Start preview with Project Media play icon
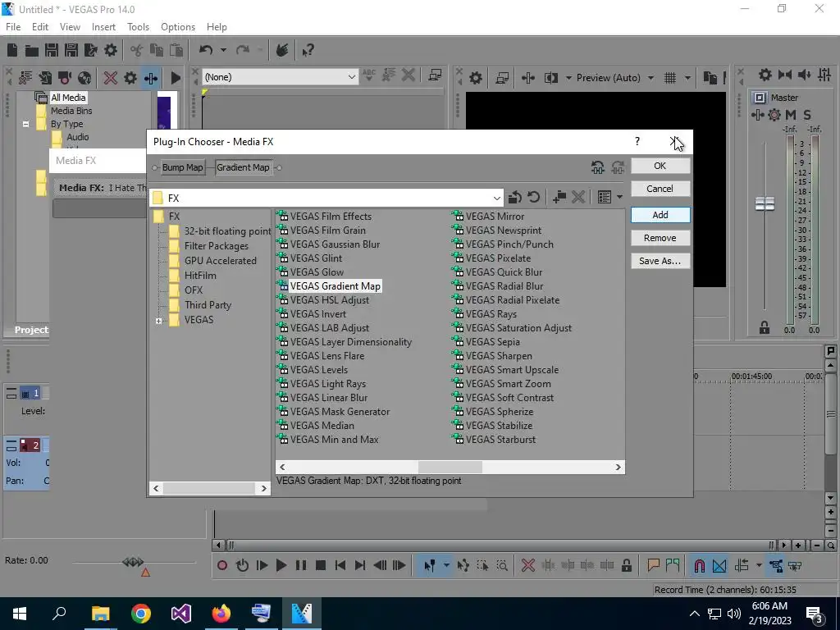 pos(176,78)
